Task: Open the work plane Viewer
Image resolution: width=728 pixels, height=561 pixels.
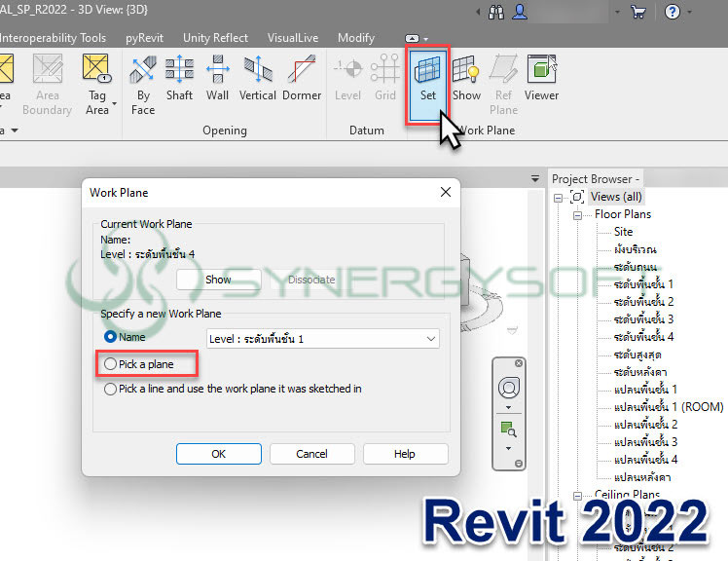Action: (x=541, y=78)
